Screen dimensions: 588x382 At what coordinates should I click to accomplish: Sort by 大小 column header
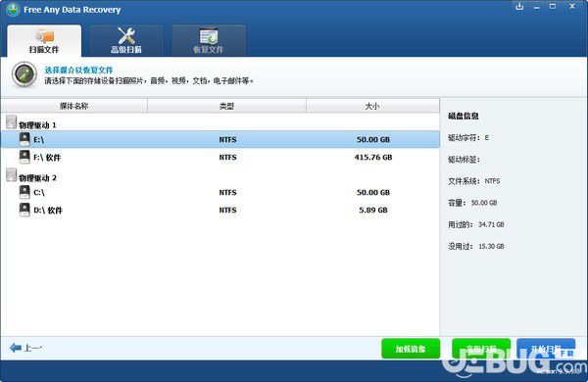[372, 106]
